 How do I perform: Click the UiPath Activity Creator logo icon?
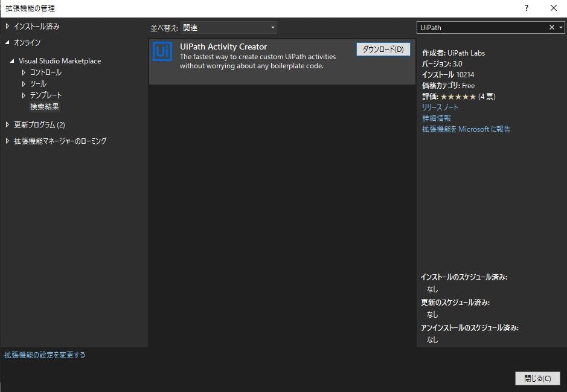162,52
